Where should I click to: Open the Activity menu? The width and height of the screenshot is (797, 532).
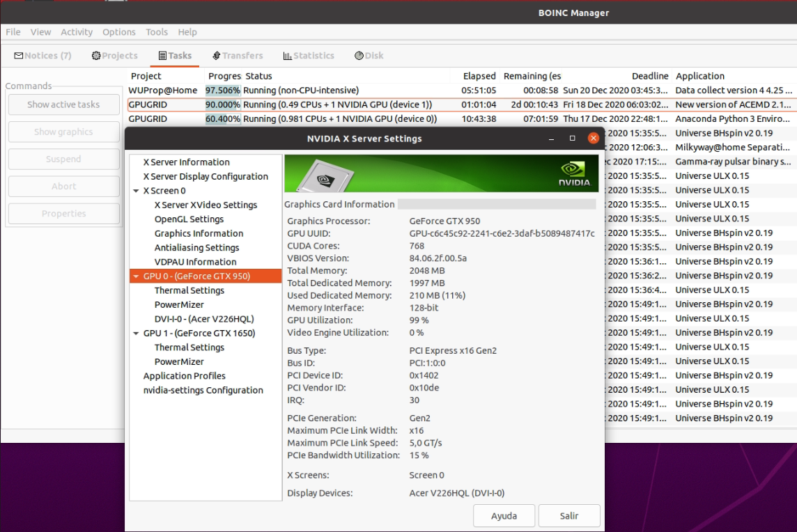pyautogui.click(x=77, y=32)
